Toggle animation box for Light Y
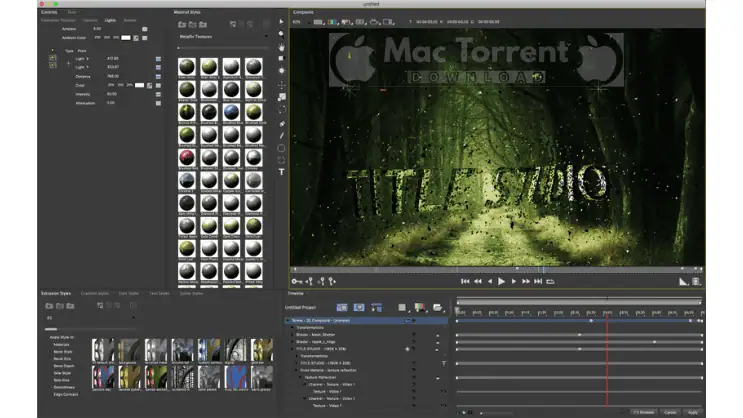The image size is (743, 418). [x=158, y=67]
